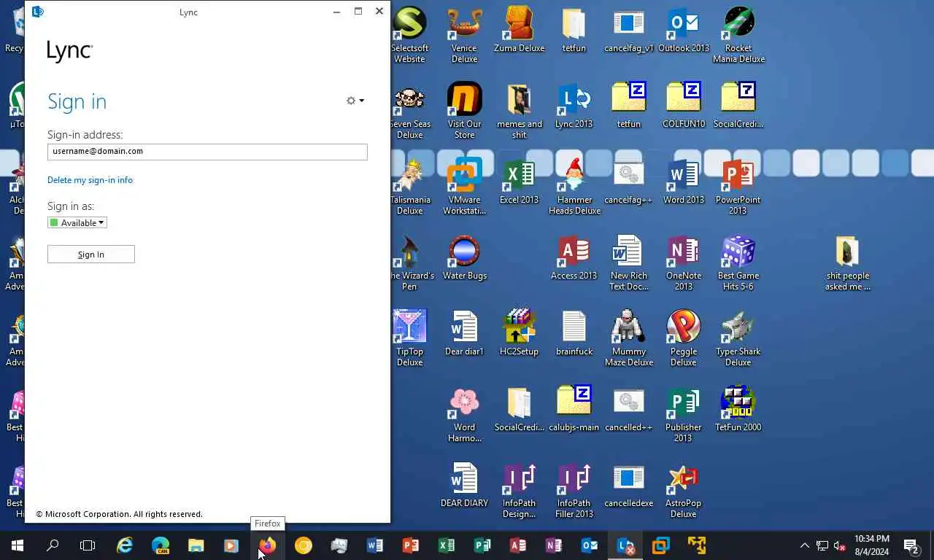Select the Excel 2013 desktop shortcut

(x=519, y=182)
